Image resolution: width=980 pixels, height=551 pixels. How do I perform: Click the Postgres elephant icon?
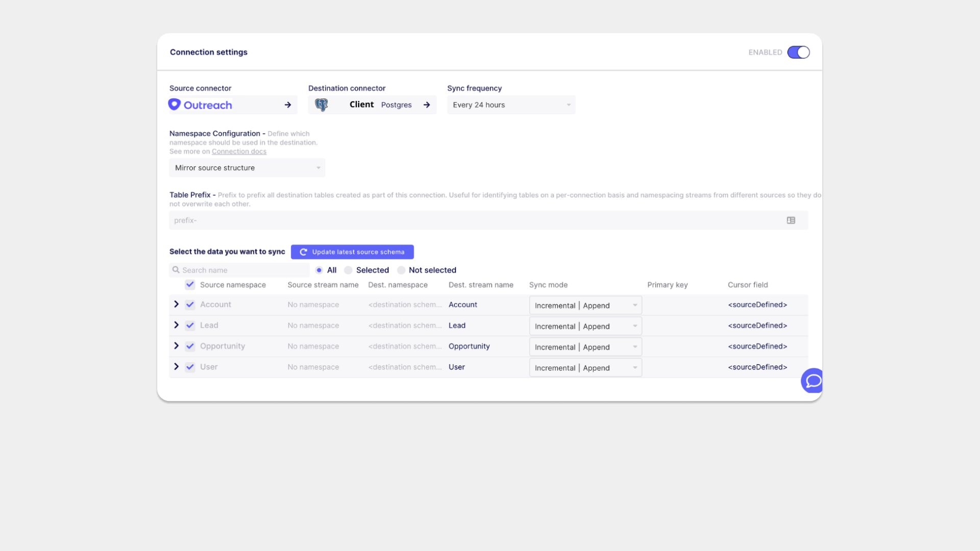click(x=322, y=105)
